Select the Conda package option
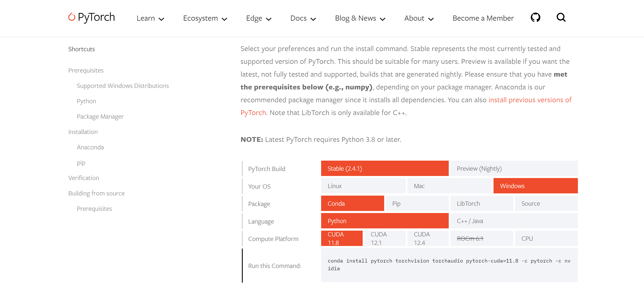The height and width of the screenshot is (297, 644). point(353,203)
